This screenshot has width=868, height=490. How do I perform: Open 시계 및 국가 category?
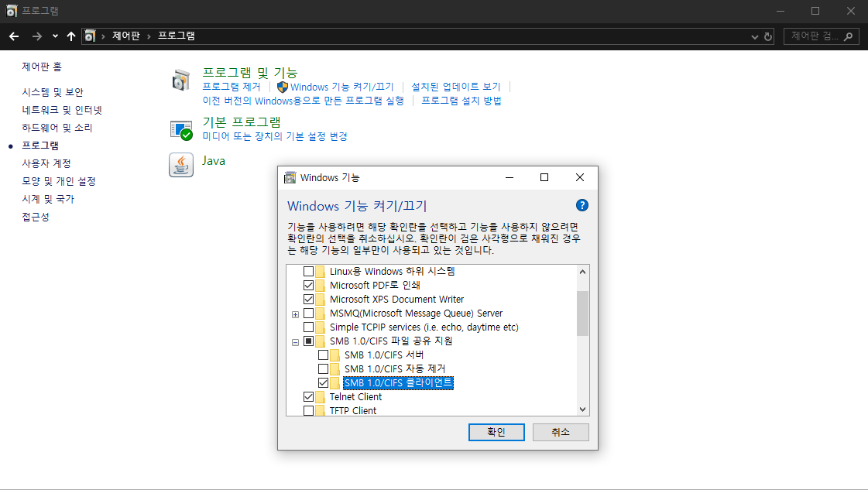pos(48,199)
